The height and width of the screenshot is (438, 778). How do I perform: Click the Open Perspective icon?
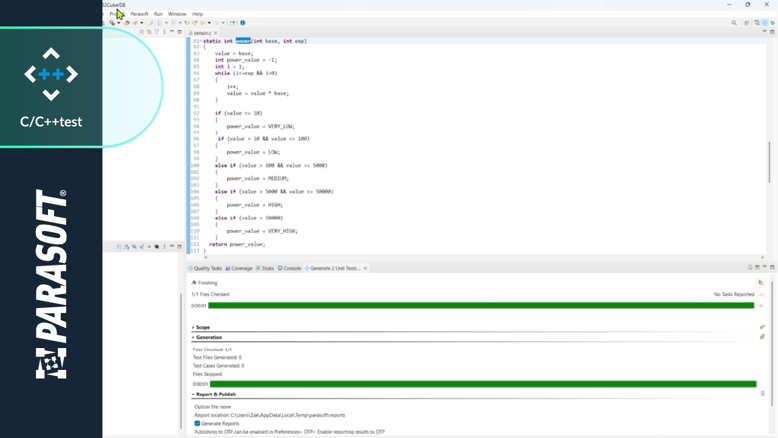click(747, 23)
